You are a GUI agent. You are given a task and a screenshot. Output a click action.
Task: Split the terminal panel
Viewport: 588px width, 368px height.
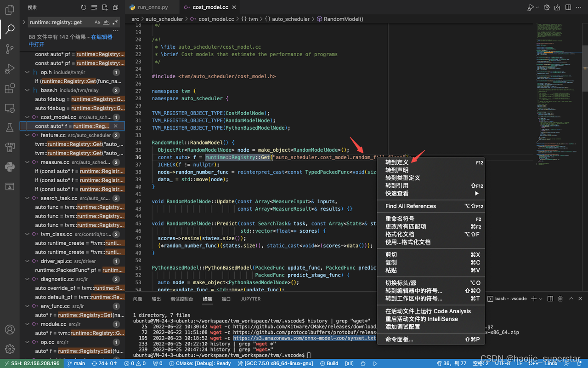550,299
